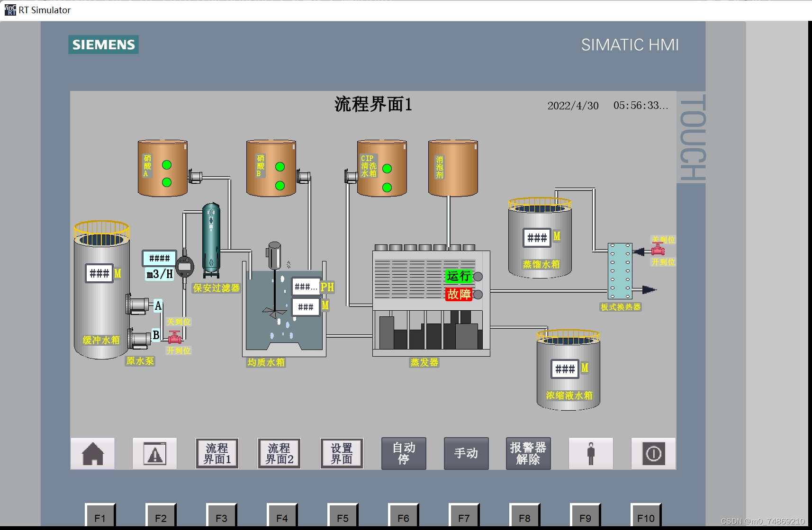Click the 消泡剂 tank
This screenshot has height=530, width=812.
[453, 168]
